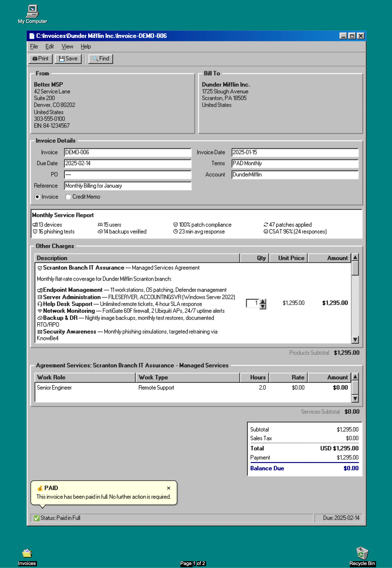Click the Terms field PAD Monthly
Image resolution: width=392 pixels, height=568 pixels.
point(295,164)
